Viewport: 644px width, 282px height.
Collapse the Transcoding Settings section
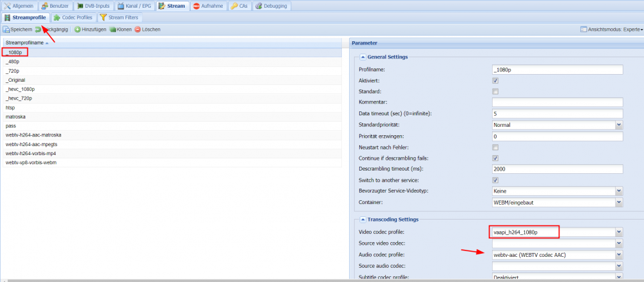(363, 220)
